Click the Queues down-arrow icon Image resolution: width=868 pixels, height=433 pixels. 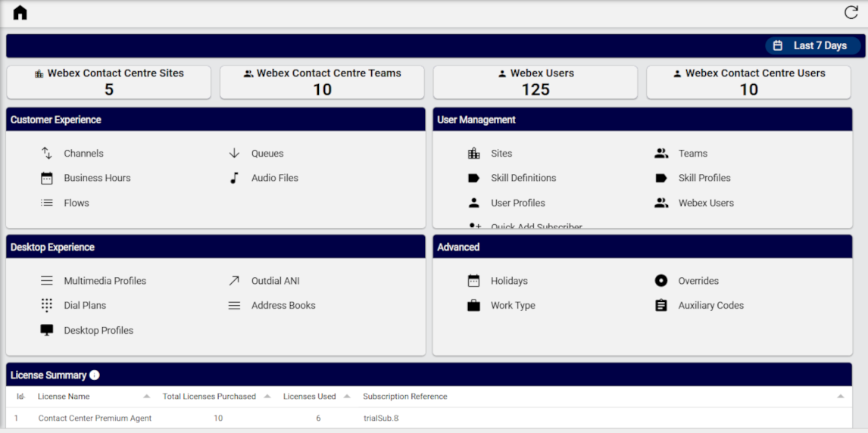[x=234, y=153]
